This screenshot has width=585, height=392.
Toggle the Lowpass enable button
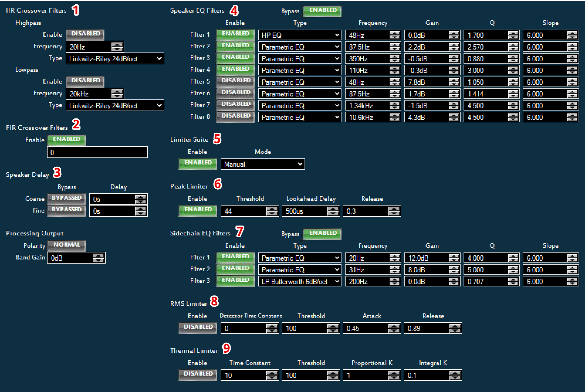(85, 81)
